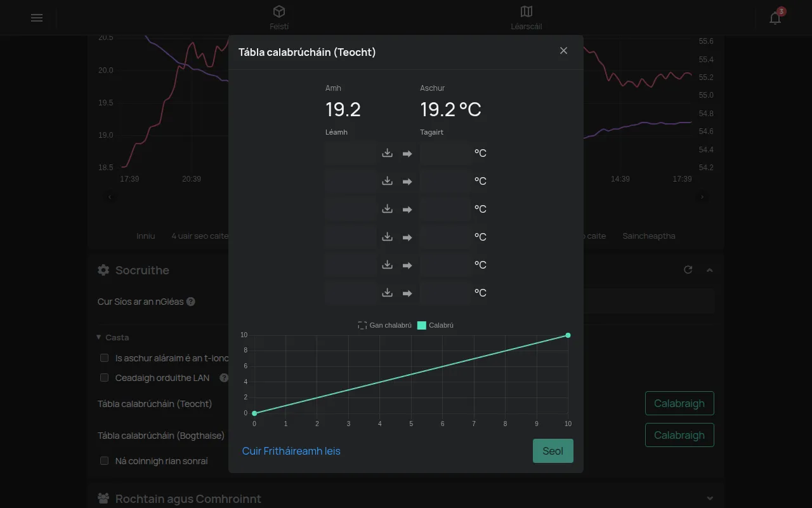The image size is (812, 508).
Task: Open the notifications bell icon
Action: click(775, 18)
